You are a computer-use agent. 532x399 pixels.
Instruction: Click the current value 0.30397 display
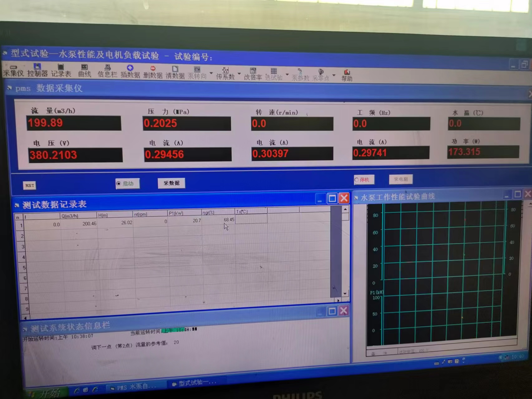[x=292, y=154]
